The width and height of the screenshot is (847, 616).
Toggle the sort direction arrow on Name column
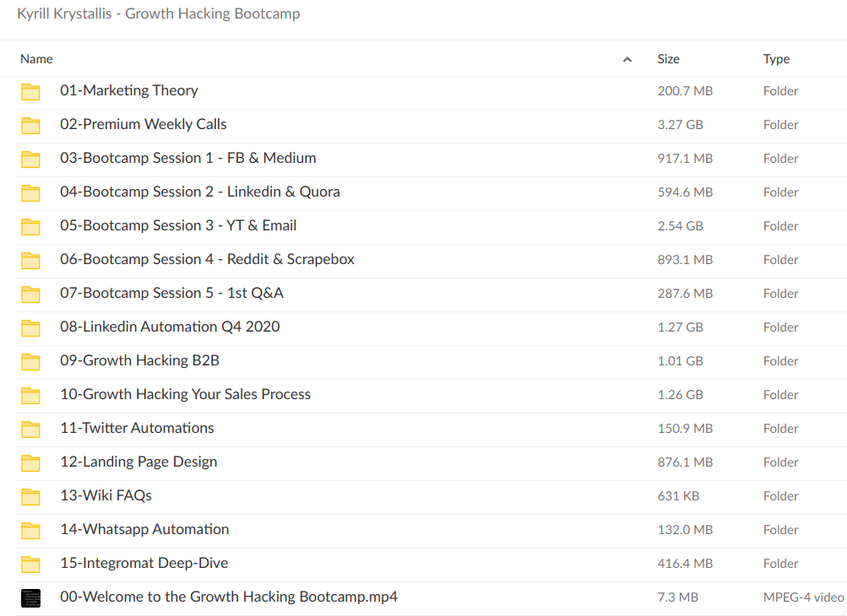click(x=627, y=59)
